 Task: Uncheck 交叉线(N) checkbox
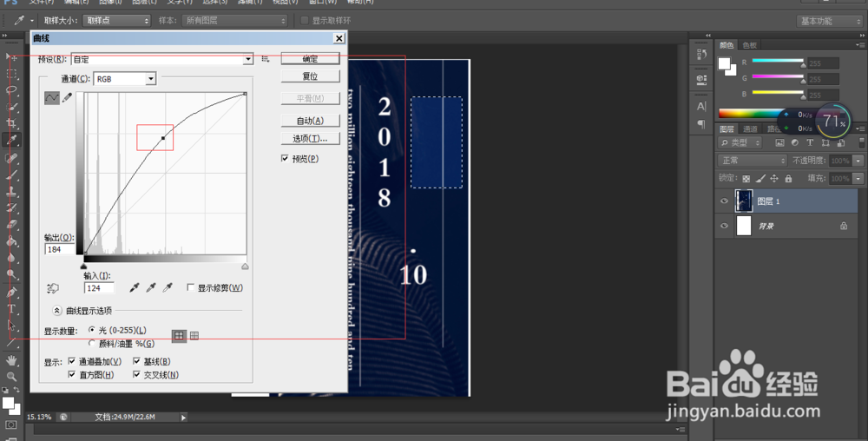[137, 375]
